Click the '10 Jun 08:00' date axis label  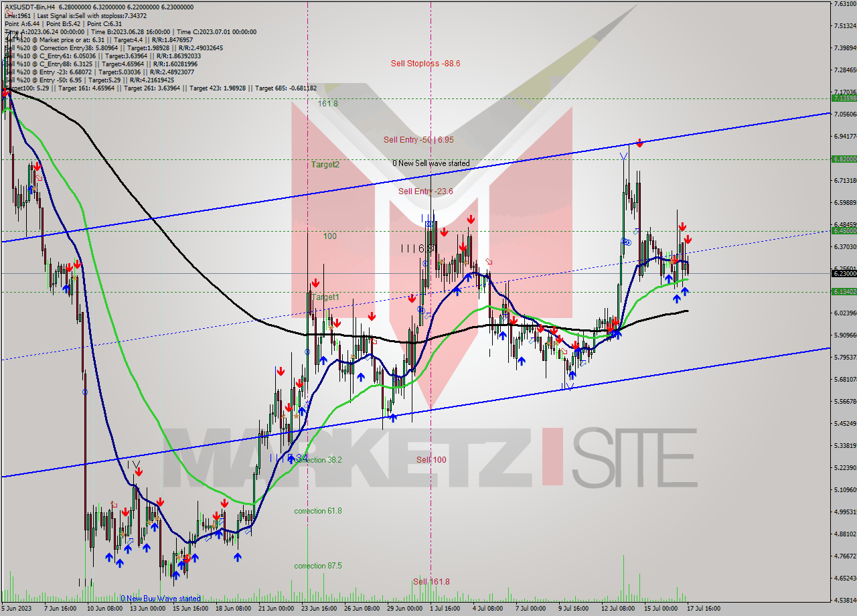pos(103,609)
